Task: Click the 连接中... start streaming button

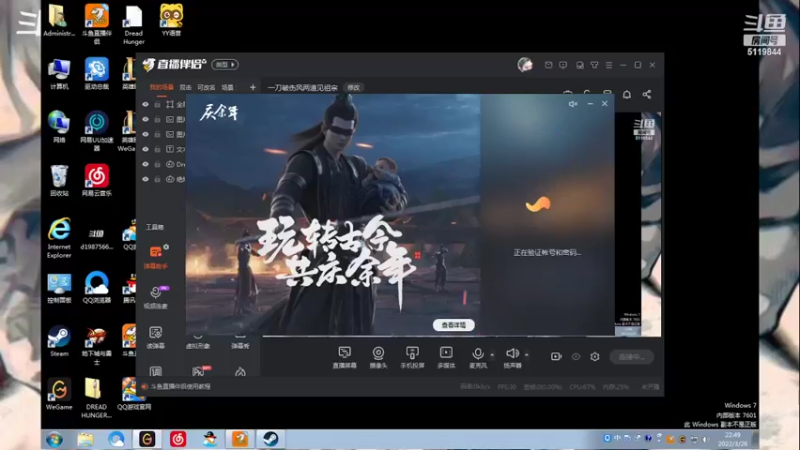Action: click(632, 357)
